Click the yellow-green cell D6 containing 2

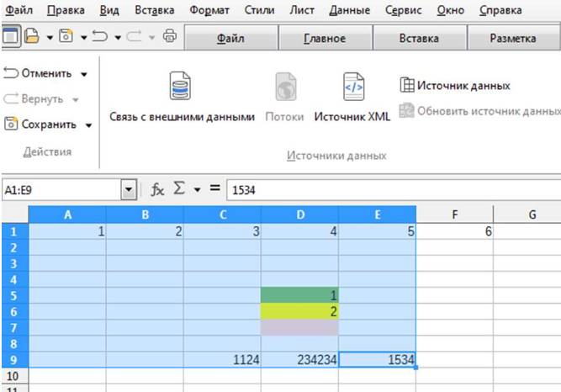pos(299,311)
